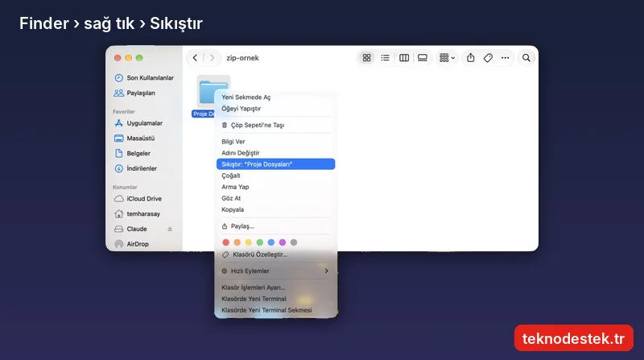Image resolution: width=644 pixels, height=360 pixels.
Task: Go back with the left chevron button
Action: (x=195, y=58)
